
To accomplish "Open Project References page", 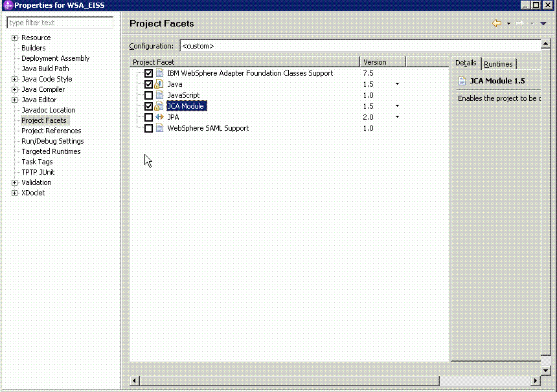I will [51, 131].
